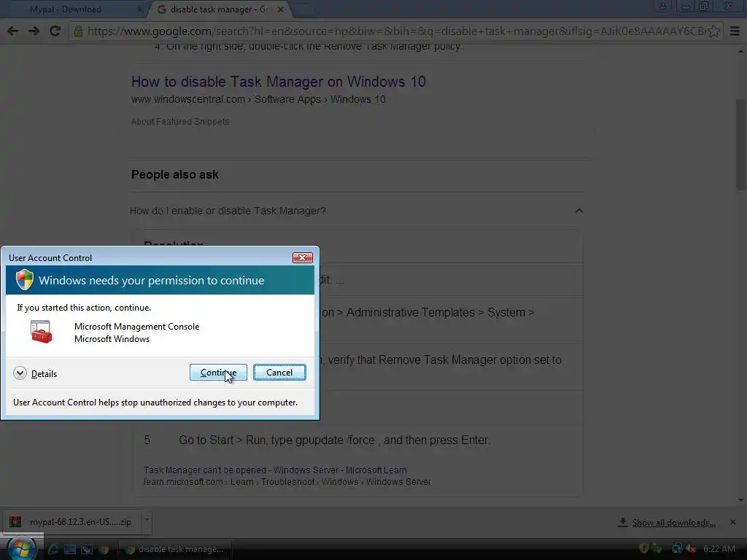
Task: Launch Internet Explorer from quick launch
Action: [53, 549]
